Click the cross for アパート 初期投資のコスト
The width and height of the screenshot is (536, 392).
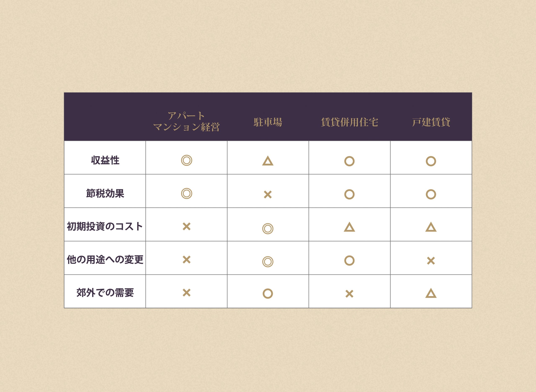tap(187, 226)
